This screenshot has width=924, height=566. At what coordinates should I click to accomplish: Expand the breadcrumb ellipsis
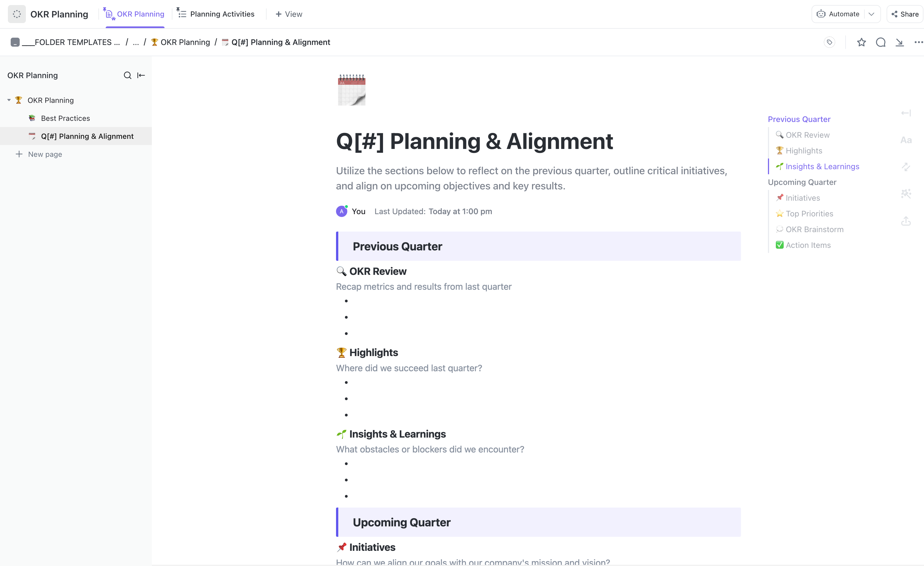[x=136, y=42]
